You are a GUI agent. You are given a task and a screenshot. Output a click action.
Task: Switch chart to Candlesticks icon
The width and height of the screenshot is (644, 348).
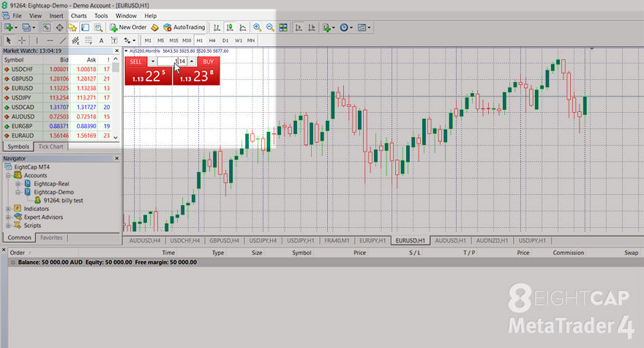coord(230,28)
